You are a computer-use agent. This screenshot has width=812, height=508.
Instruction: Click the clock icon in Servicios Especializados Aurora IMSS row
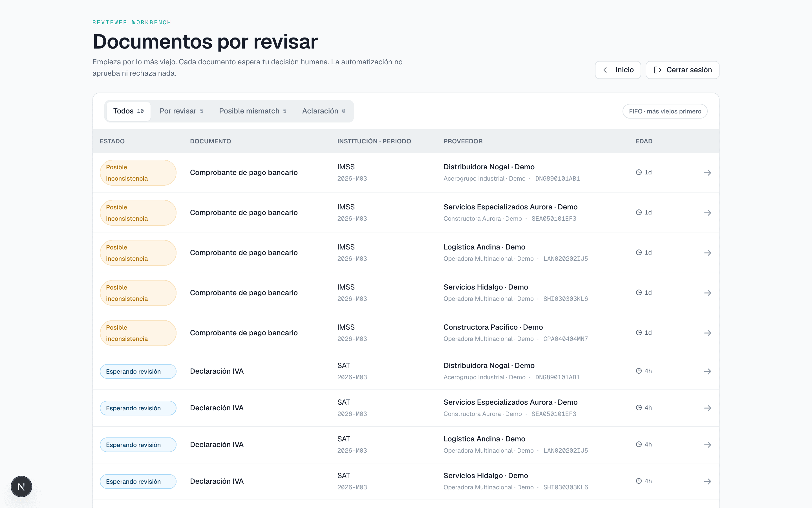(639, 212)
